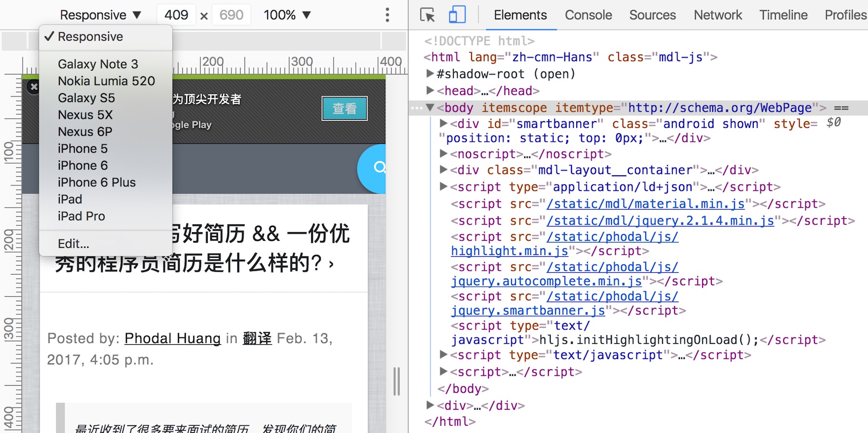The image size is (868, 433).
Task: Open the Network tab
Action: [718, 15]
